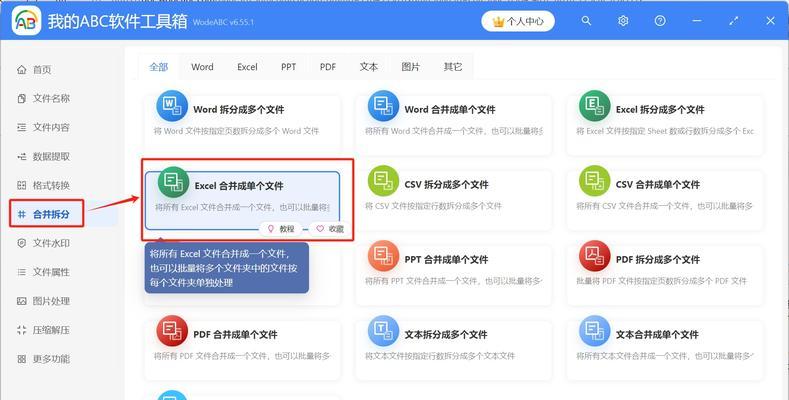Screen dimensions: 789x400
Task: Click the icon beside 格式转换
Action: coord(22,186)
